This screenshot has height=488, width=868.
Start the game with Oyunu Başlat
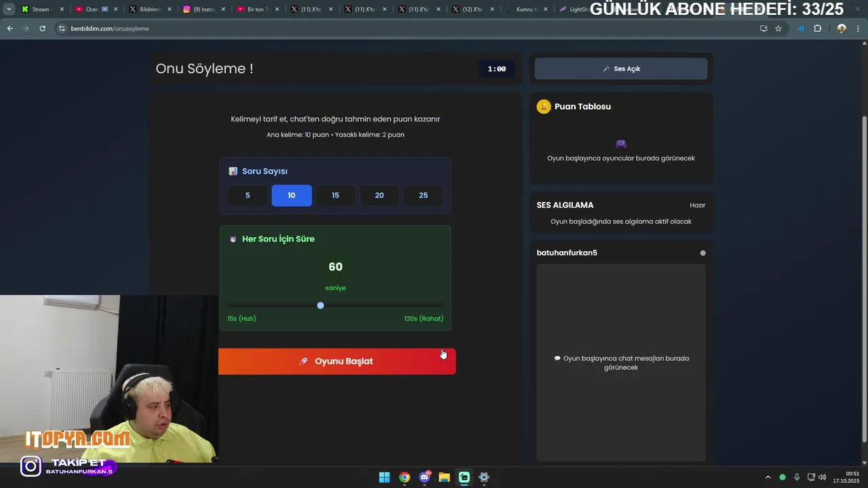[337, 361]
